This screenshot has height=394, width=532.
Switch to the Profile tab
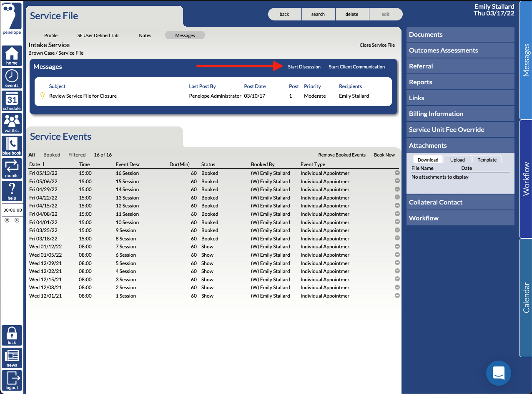coord(51,35)
